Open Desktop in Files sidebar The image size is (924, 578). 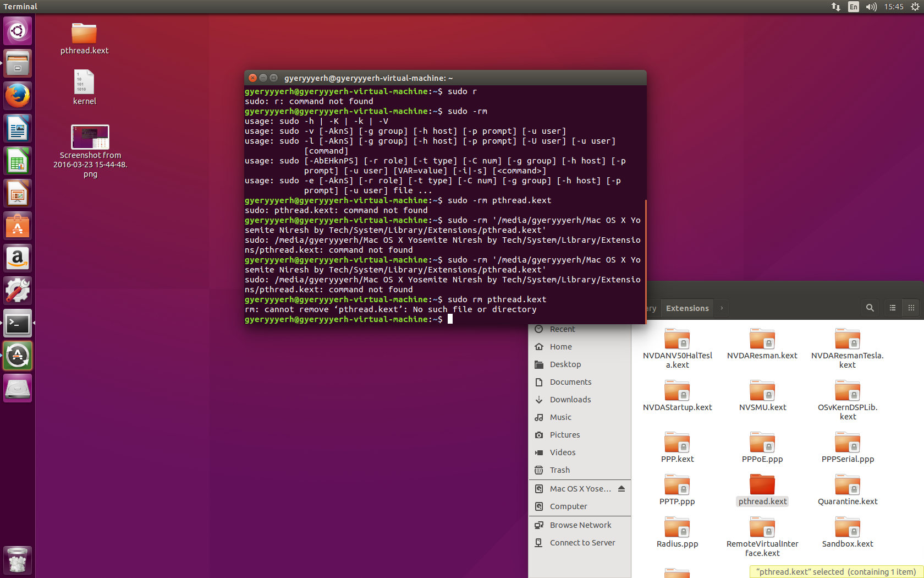(x=580, y=364)
